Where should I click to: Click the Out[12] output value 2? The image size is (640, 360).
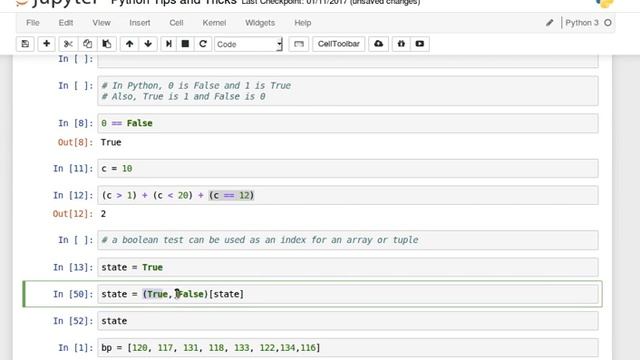pos(103,214)
